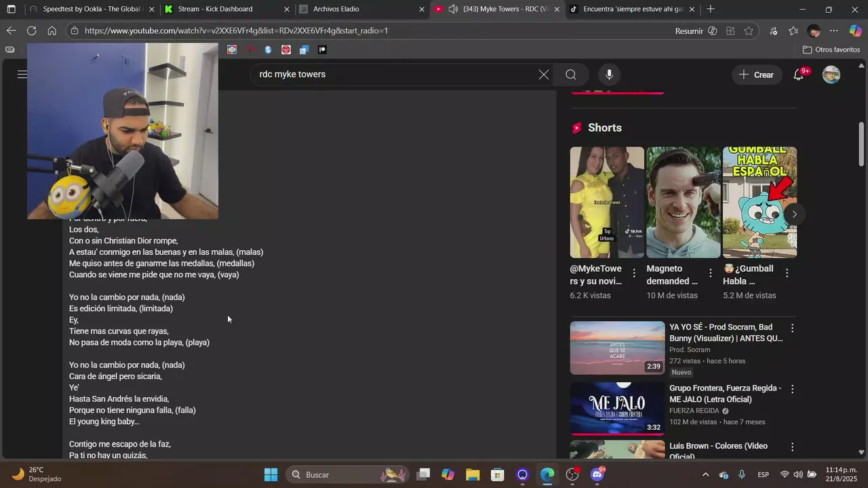Open Luis Brown Colores video title

click(x=719, y=451)
